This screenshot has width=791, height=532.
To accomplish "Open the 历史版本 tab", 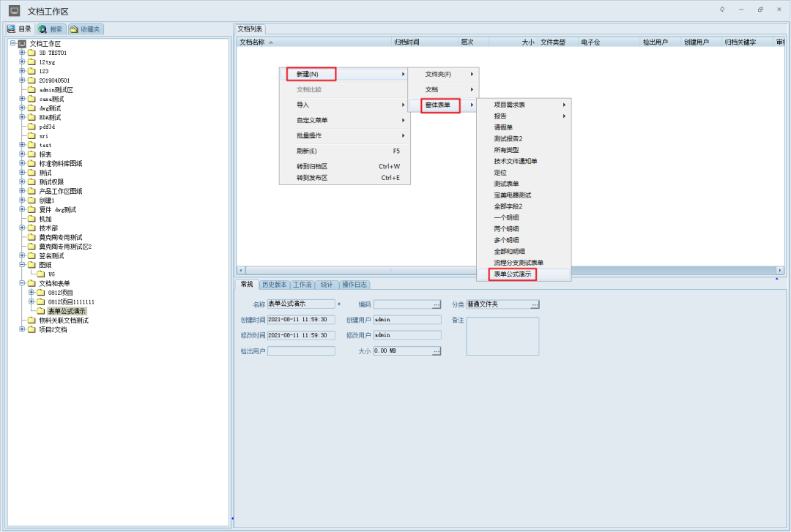I will coord(275,285).
